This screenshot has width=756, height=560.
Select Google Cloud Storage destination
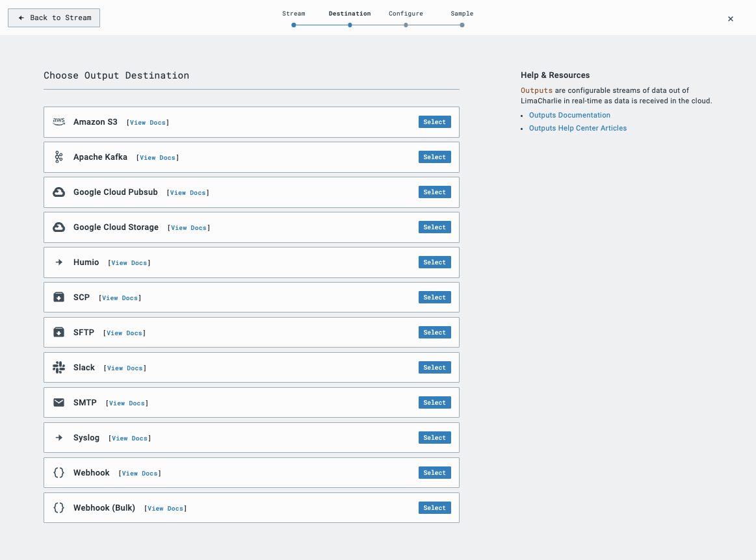[x=434, y=227]
